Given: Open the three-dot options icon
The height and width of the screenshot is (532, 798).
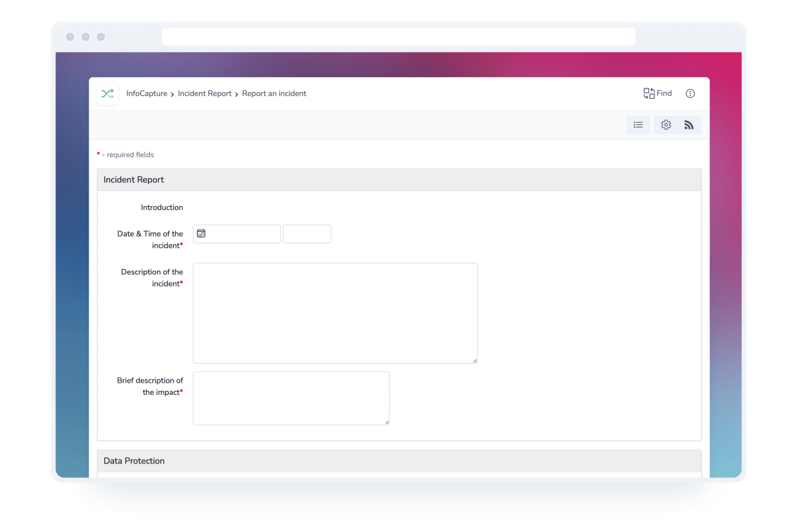Looking at the screenshot, I should coord(690,93).
